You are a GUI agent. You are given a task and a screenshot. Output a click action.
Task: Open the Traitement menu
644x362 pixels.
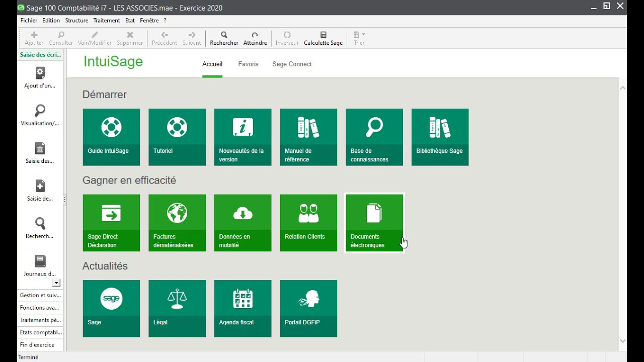point(106,21)
